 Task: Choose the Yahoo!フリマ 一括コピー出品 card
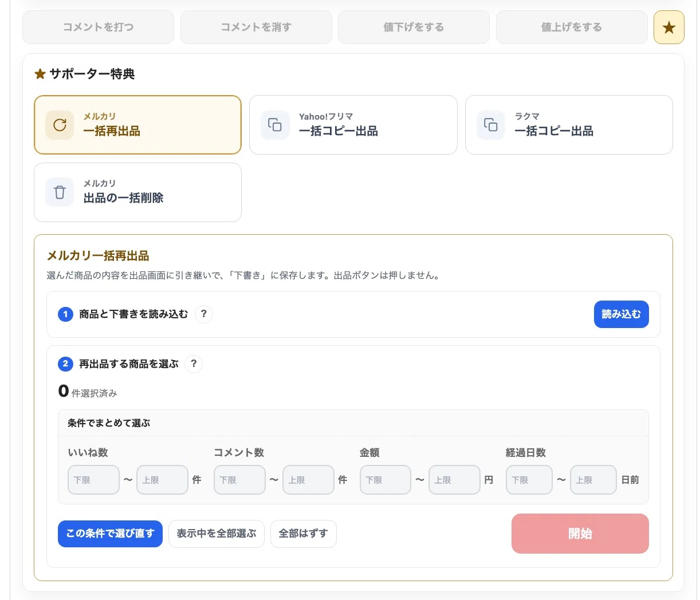pos(353,125)
